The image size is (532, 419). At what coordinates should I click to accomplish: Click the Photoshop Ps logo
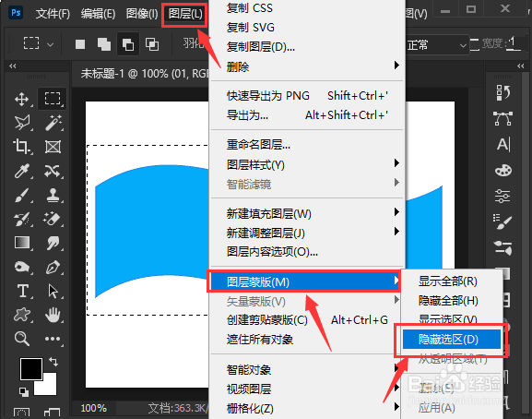point(16,13)
